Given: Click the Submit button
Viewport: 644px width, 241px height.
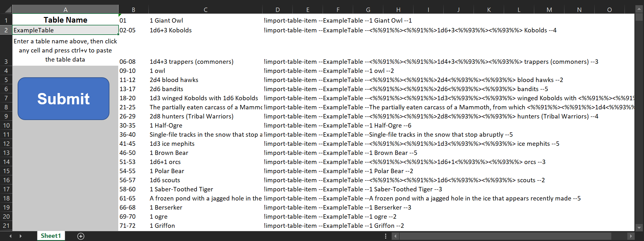Looking at the screenshot, I should click(64, 99).
